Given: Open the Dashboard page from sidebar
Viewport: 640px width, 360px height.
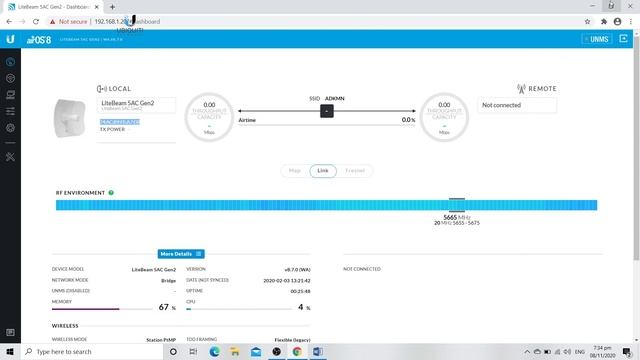Looking at the screenshot, I should point(10,62).
